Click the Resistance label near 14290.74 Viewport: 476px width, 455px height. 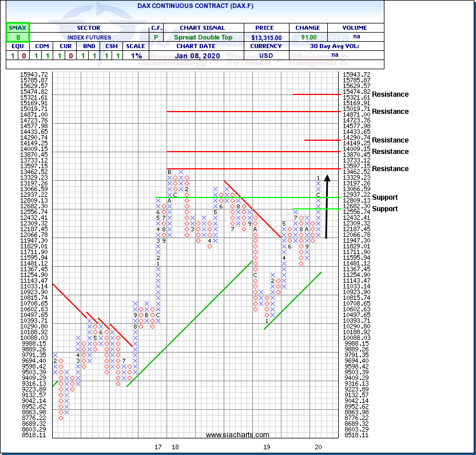point(390,140)
